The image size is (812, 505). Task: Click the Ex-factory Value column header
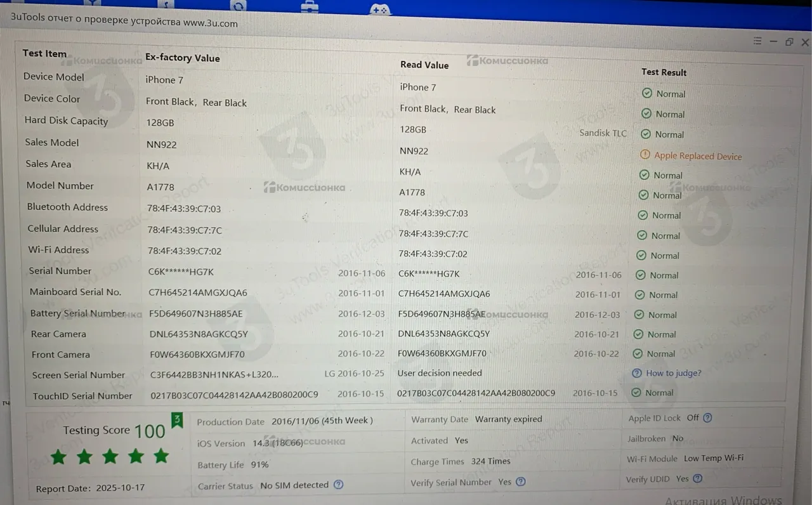(x=182, y=58)
